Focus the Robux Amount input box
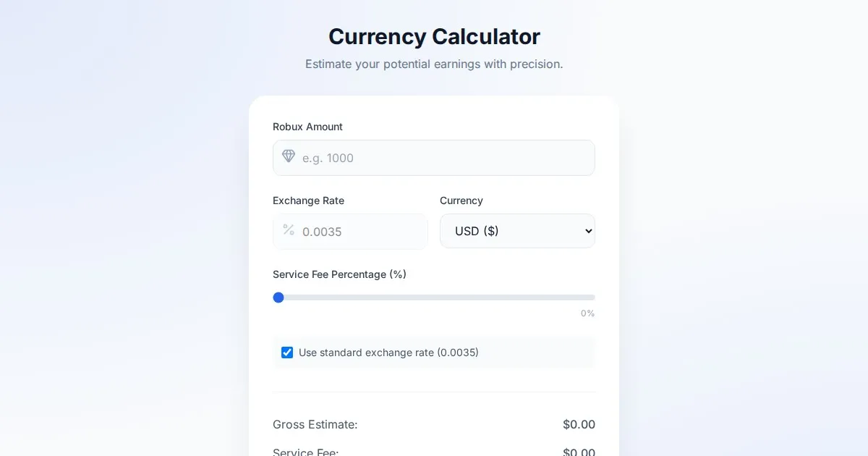The height and width of the screenshot is (456, 868). pyautogui.click(x=441, y=158)
